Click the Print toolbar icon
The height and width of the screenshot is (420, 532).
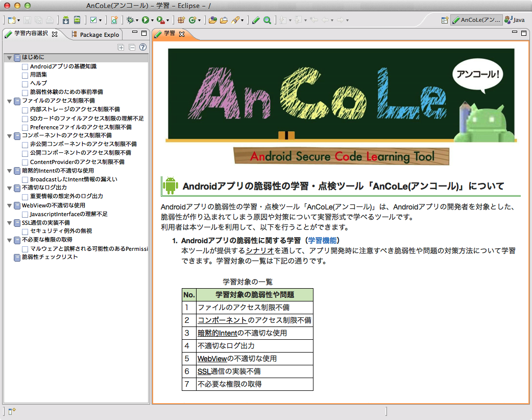coord(50,20)
